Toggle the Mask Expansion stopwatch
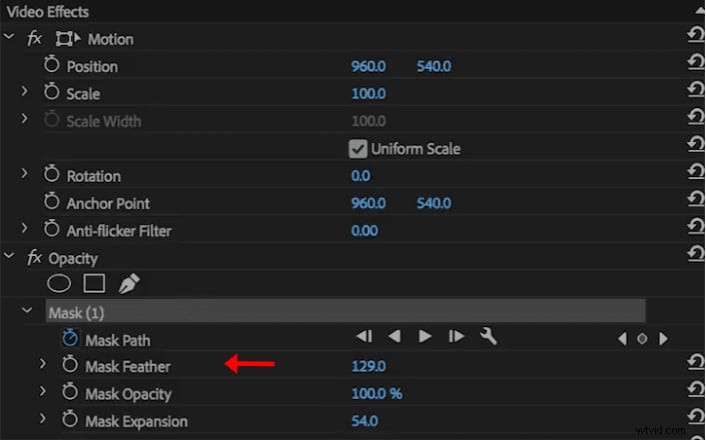 [70, 419]
